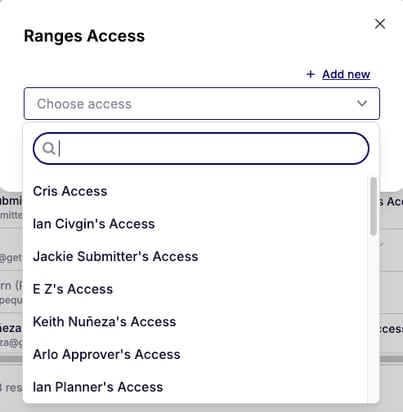Click the dimmed Submitter column header behind the dialog
This screenshot has height=412, width=403.
coord(11,201)
